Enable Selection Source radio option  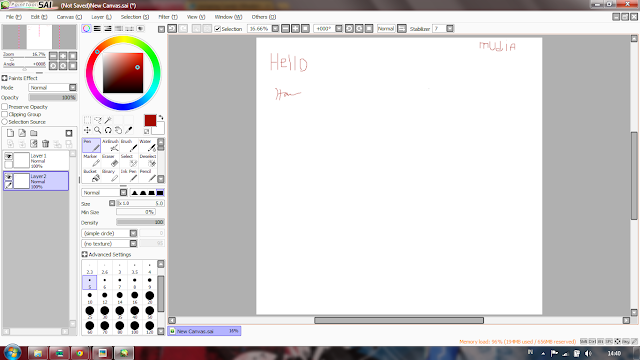[x=4, y=122]
